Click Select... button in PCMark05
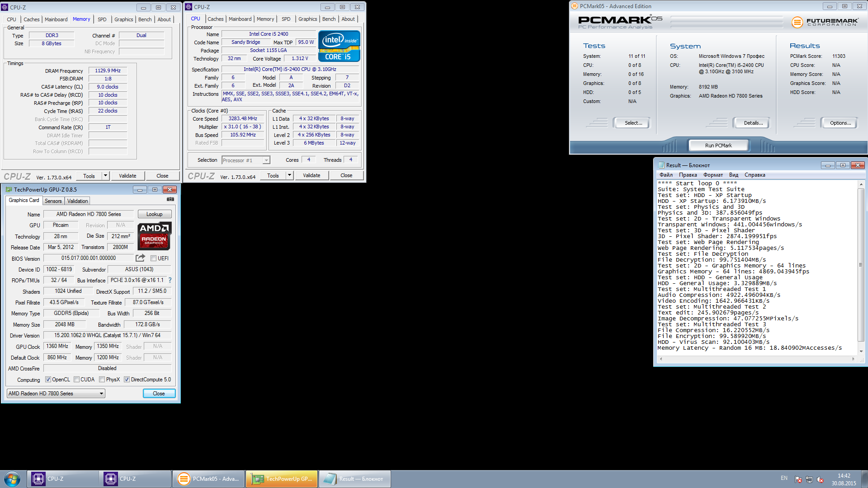This screenshot has width=868, height=488. (x=633, y=123)
